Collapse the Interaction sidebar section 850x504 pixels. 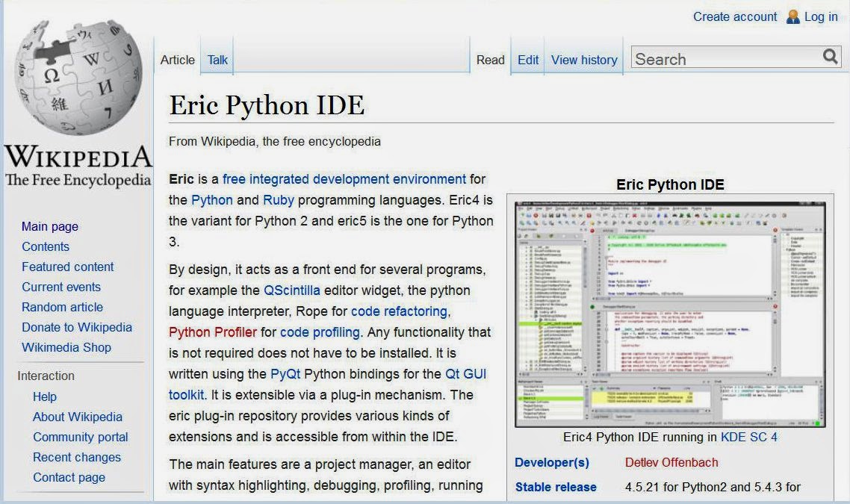coord(46,376)
